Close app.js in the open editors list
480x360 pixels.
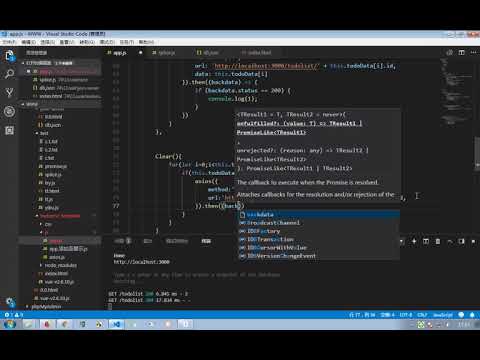29,71
